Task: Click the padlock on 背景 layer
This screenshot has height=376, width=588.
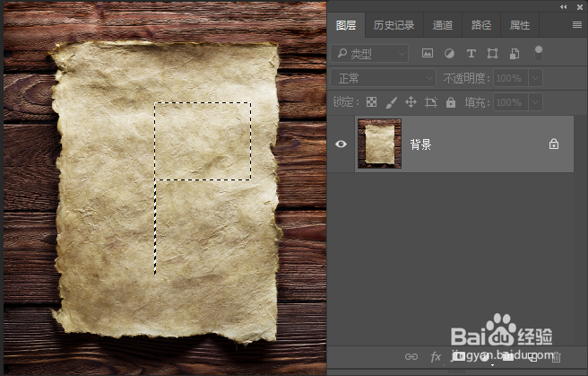Action: [x=554, y=144]
